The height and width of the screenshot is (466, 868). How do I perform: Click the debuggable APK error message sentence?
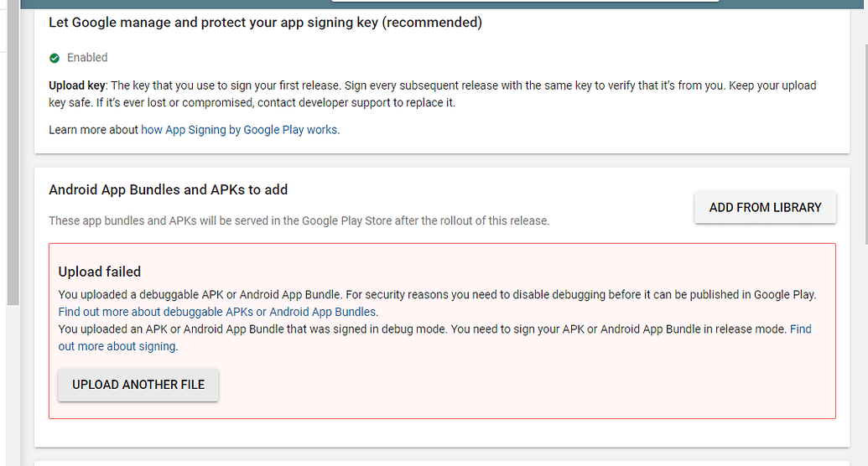click(x=437, y=294)
